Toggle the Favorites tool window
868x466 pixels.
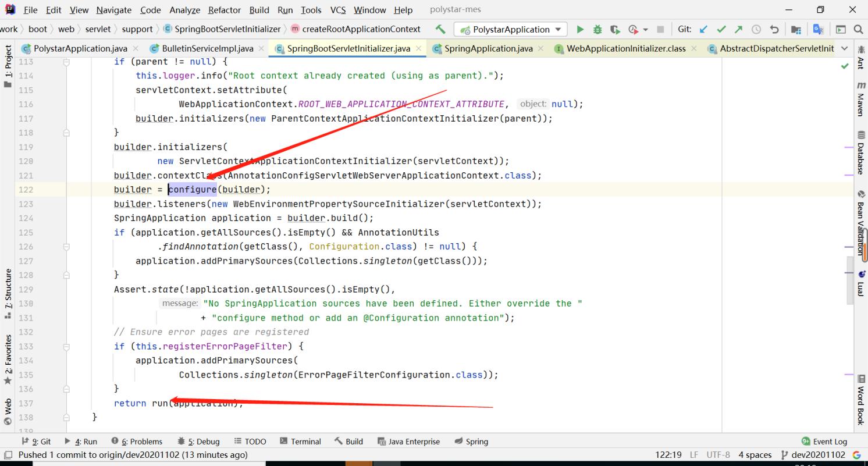[7, 360]
